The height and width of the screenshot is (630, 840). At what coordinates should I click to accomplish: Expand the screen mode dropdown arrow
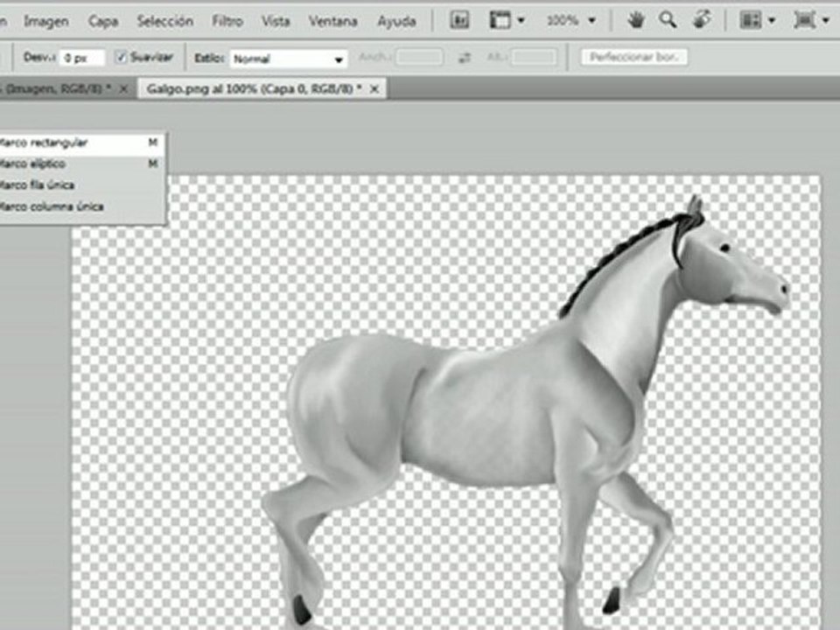825,21
